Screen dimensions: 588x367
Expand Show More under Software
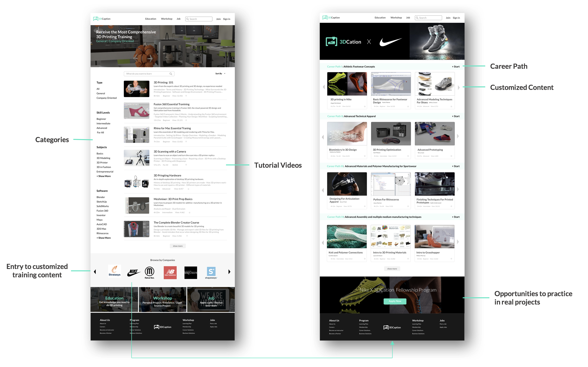103,238
